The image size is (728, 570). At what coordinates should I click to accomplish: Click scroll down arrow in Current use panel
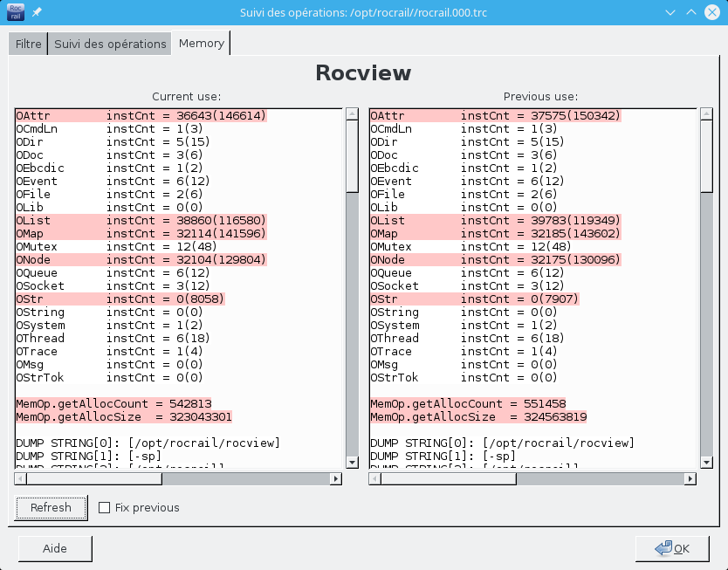coord(352,463)
